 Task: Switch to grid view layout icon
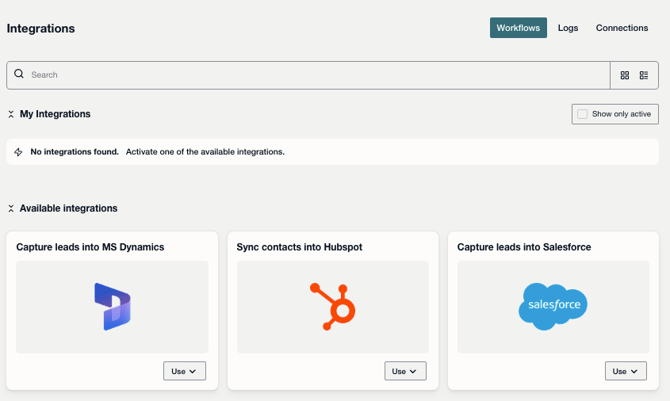pos(624,75)
